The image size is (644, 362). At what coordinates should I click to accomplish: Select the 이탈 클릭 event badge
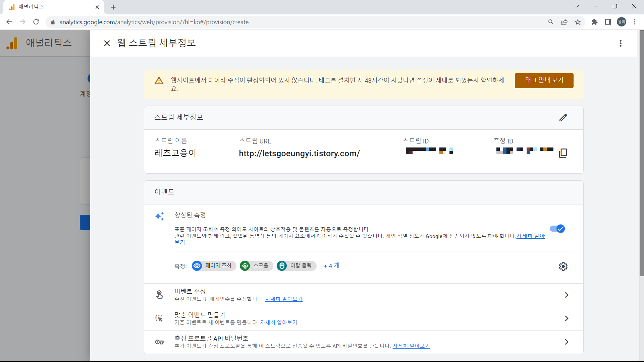(296, 265)
